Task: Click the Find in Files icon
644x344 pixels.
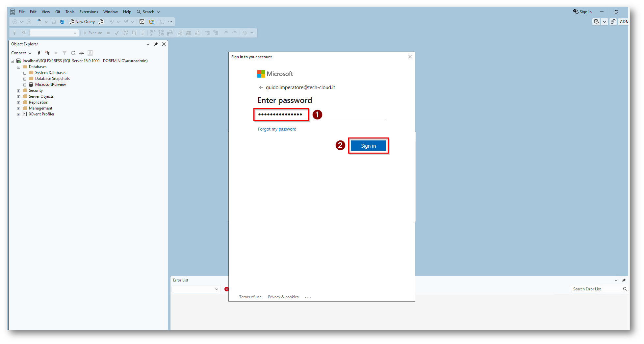Action: 152,22
